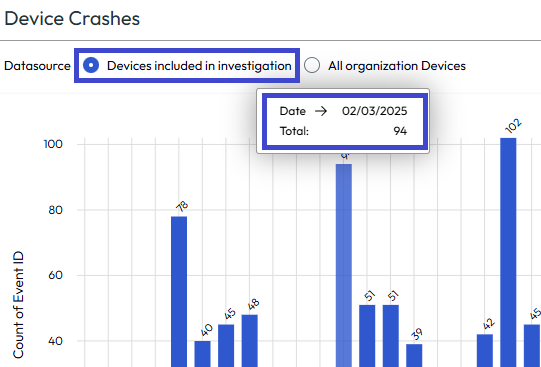Screen dimensions: 541x367
Task: Click the y-axis value 100
Action: [53, 144]
